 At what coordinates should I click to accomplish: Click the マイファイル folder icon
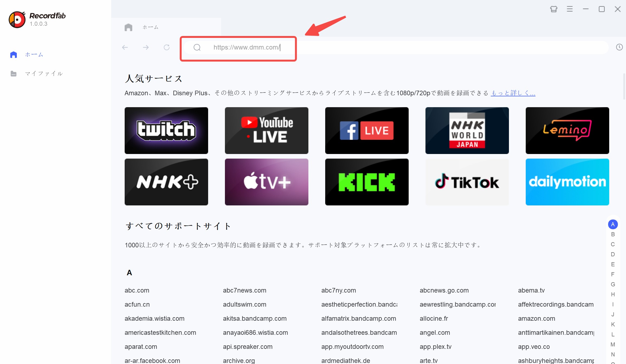[14, 74]
